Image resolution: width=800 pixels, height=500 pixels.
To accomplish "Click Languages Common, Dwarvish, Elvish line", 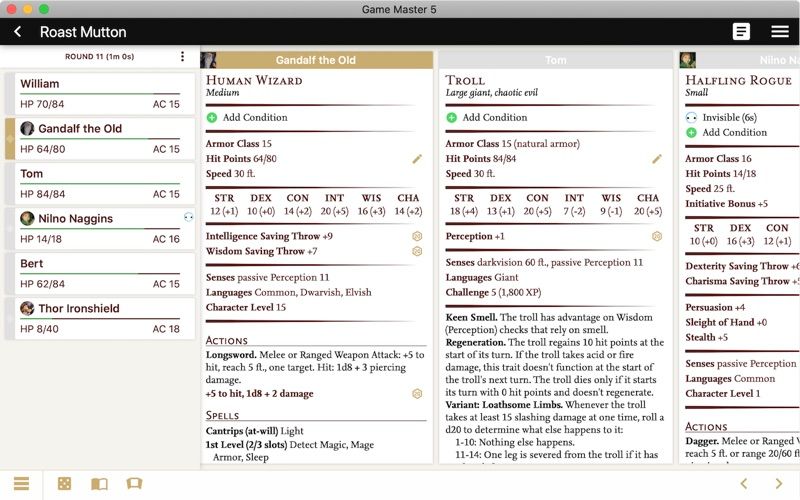I will click(289, 292).
